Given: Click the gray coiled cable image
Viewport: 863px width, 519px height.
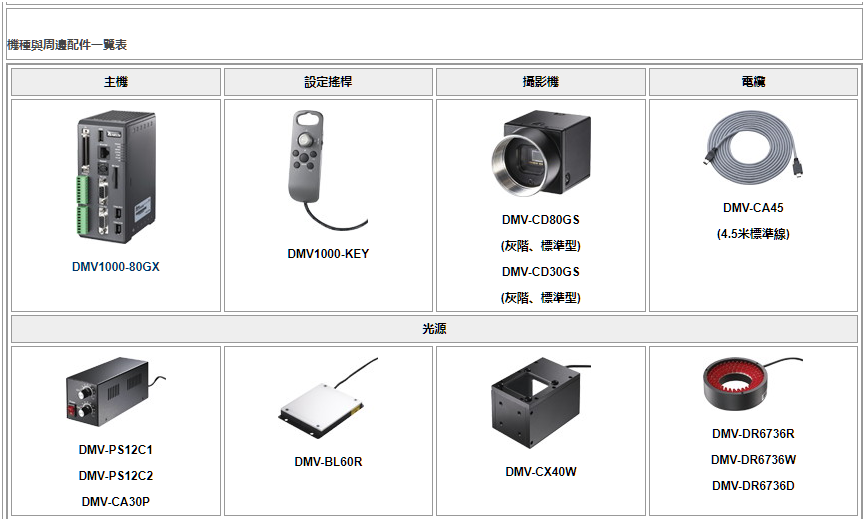Looking at the screenshot, I should (x=753, y=145).
